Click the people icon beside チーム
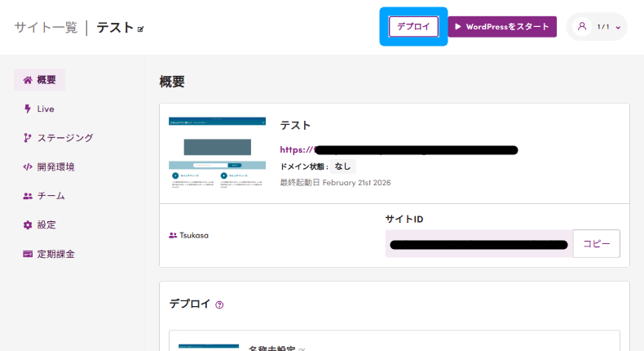644x351 pixels. click(x=28, y=196)
